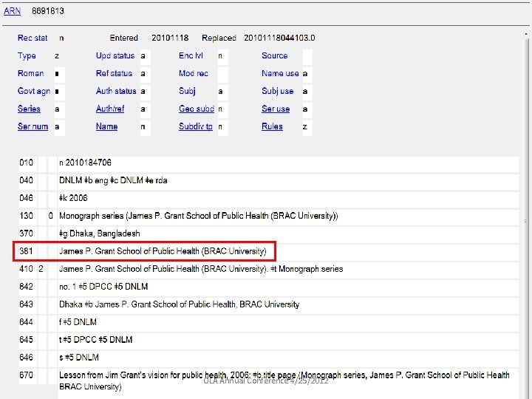The height and width of the screenshot is (399, 532).
Task: Edit the Series value field
Action: point(59,109)
